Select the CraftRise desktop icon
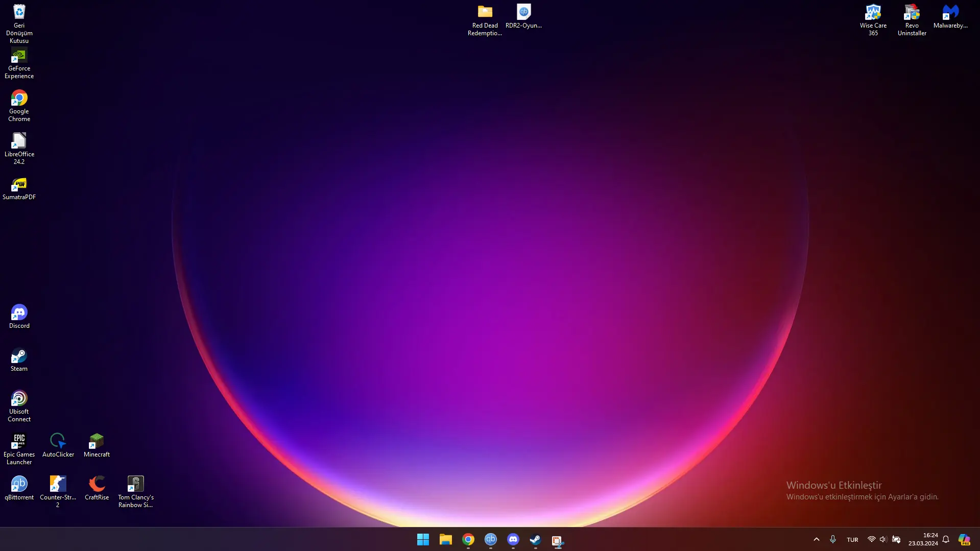Viewport: 980px width, 551px height. click(97, 488)
